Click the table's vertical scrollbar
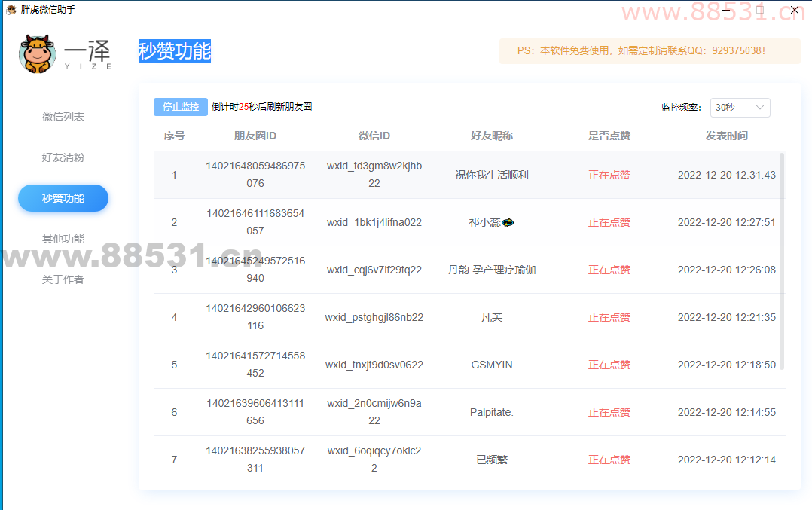Image resolution: width=812 pixels, height=510 pixels. [x=782, y=261]
